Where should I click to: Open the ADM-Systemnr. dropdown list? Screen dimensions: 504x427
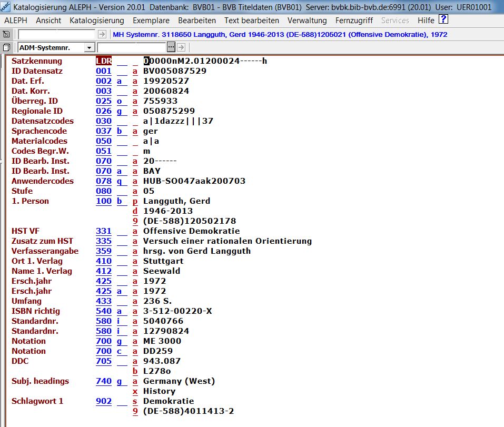pyautogui.click(x=89, y=47)
